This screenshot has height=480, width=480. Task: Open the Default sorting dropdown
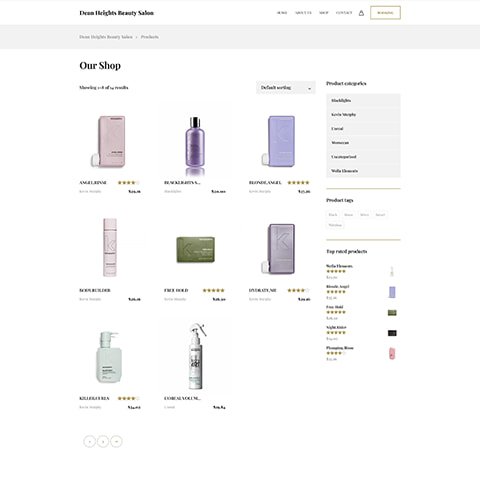point(286,88)
